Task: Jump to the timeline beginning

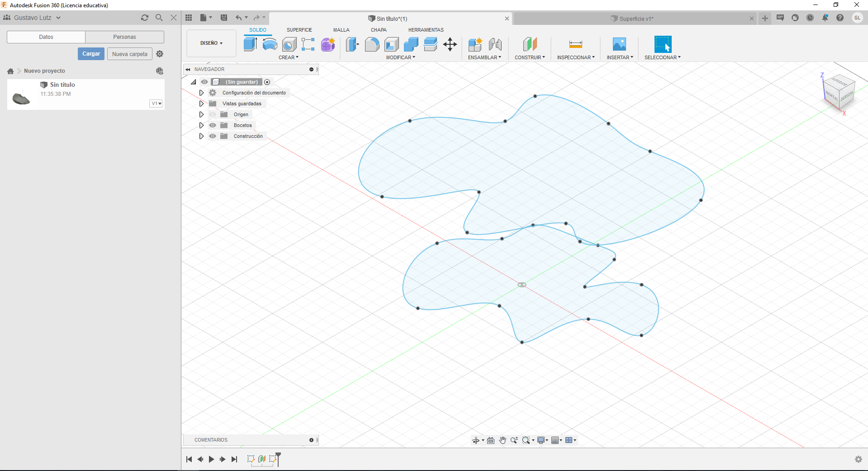Action: click(x=189, y=459)
